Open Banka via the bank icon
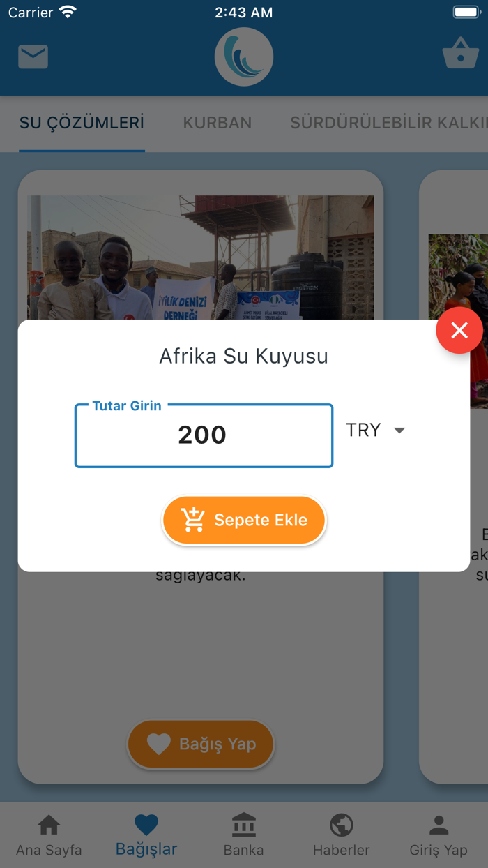Screen dimensions: 488x868 point(244,825)
